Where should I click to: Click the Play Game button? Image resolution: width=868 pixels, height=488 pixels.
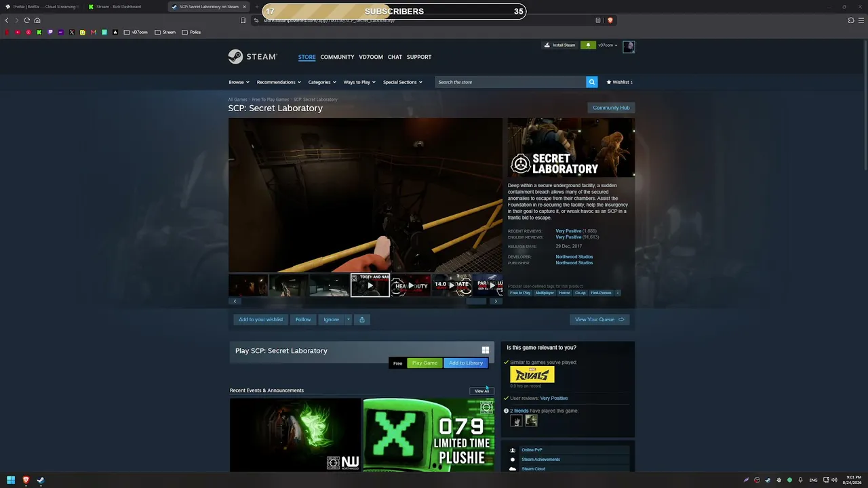425,363
